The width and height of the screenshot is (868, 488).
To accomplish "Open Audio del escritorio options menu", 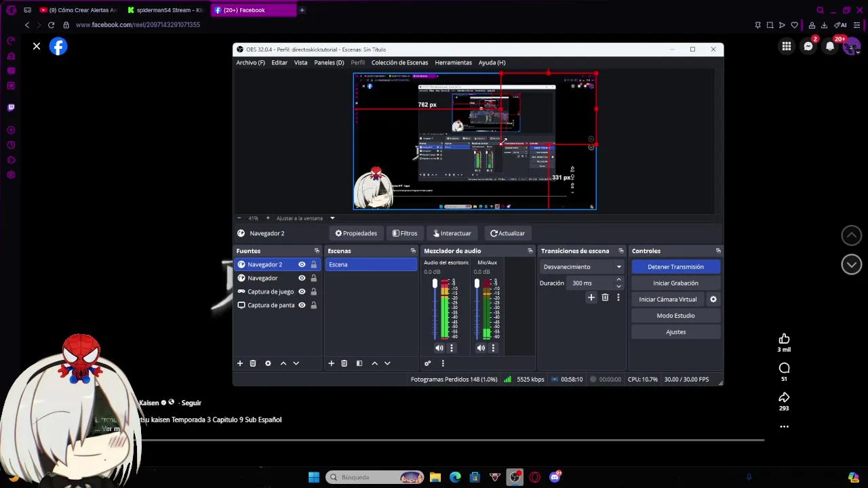I will [x=452, y=348].
